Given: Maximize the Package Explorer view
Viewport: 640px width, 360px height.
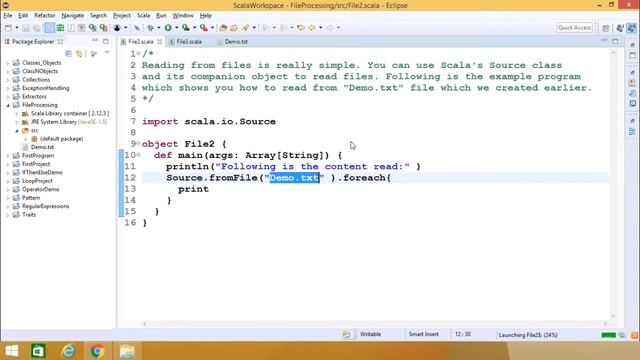Looking at the screenshot, I should (106, 41).
